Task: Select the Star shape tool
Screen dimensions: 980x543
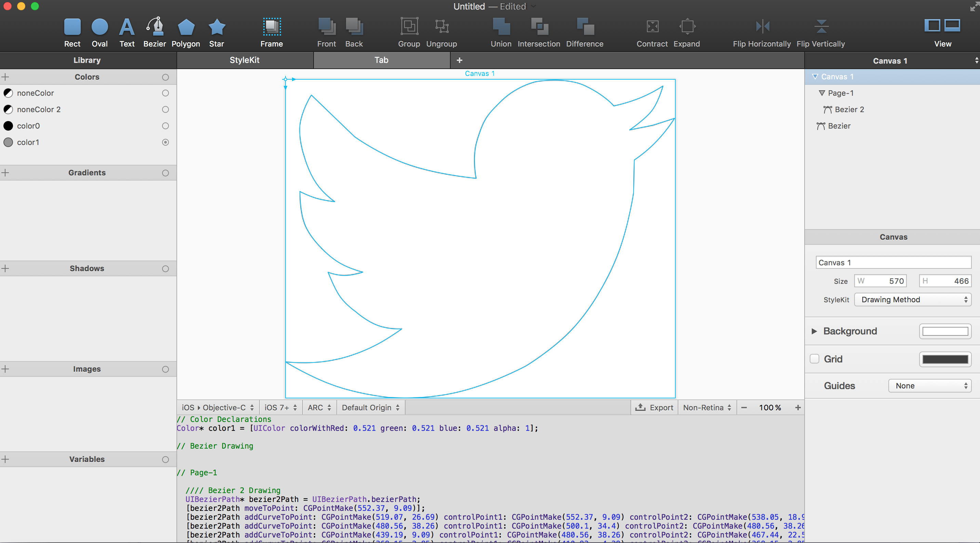Action: tap(216, 27)
